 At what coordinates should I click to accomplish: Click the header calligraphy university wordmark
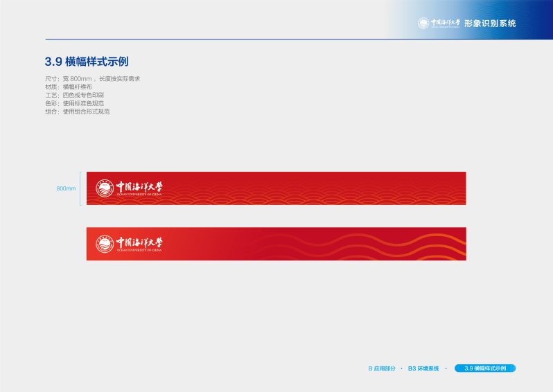[445, 23]
